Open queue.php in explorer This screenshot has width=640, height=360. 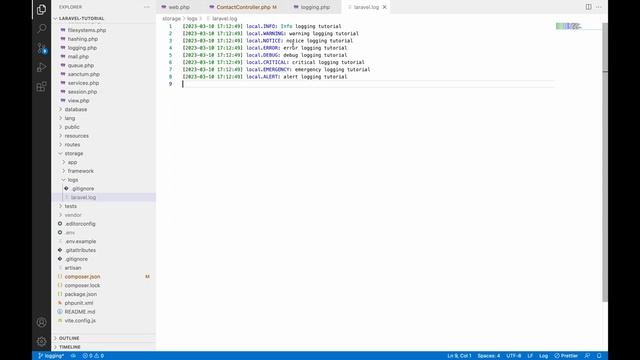click(x=80, y=65)
